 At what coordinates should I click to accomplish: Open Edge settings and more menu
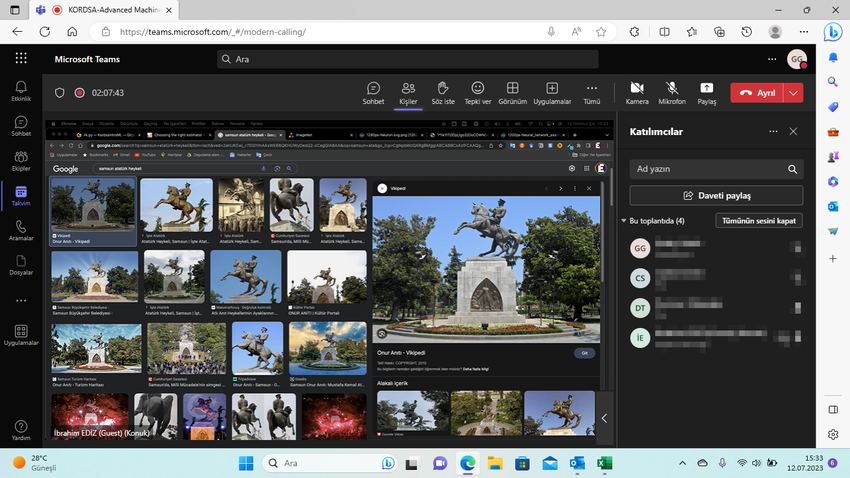(804, 32)
